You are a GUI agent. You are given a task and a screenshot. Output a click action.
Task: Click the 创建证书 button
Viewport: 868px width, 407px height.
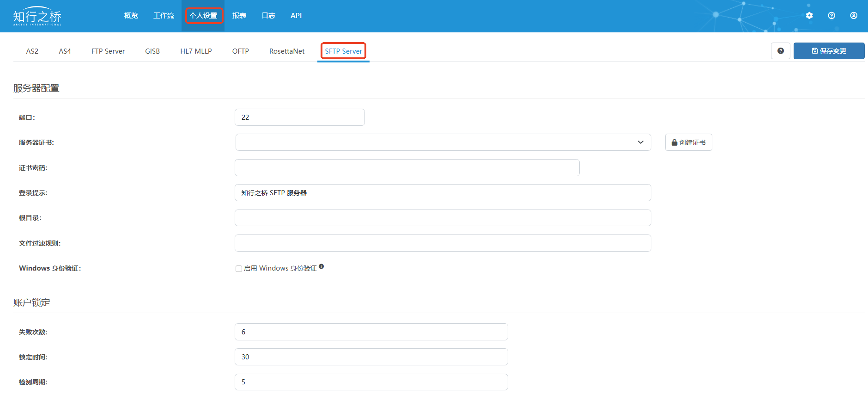click(x=688, y=142)
